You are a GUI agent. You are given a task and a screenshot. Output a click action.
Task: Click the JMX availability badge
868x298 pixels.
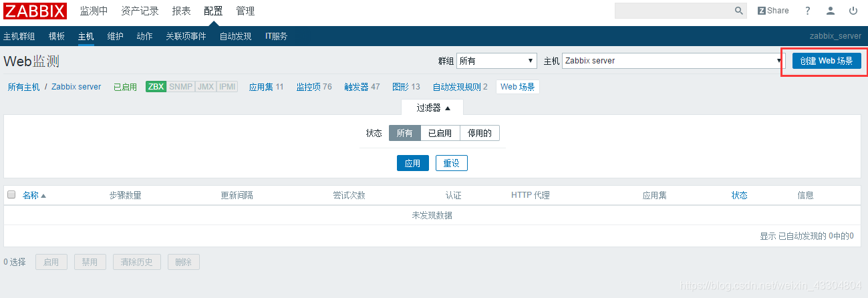pyautogui.click(x=206, y=87)
